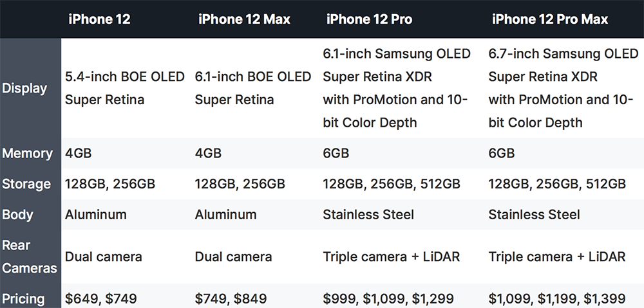Click the Storage row label

tap(26, 184)
